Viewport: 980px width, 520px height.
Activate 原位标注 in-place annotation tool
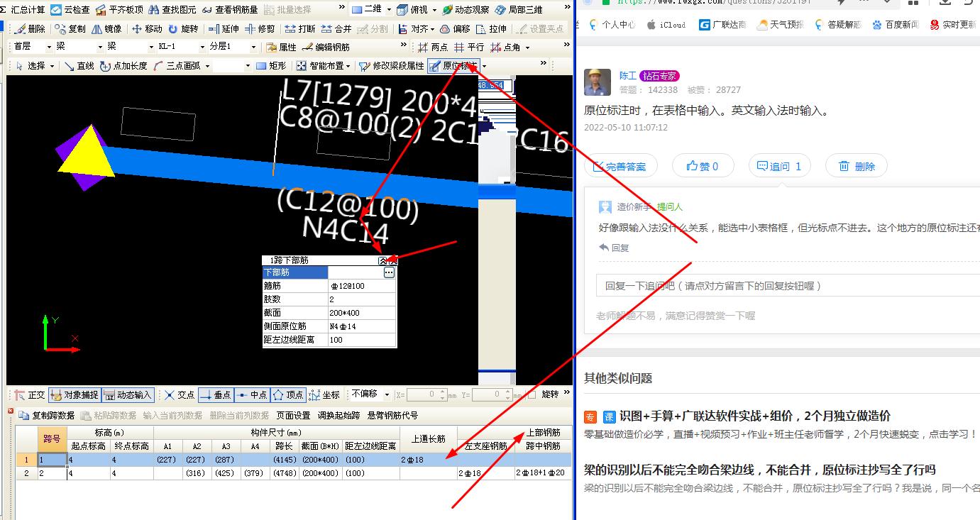453,66
